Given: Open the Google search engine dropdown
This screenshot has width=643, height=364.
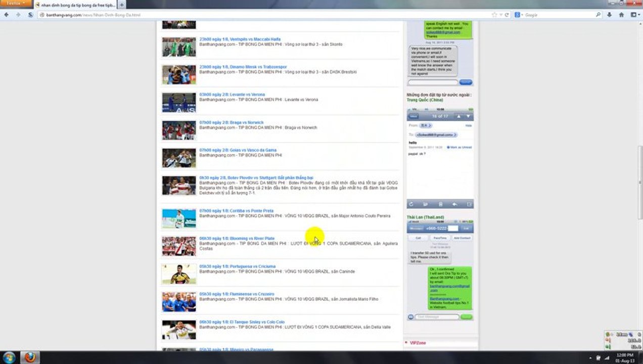Looking at the screenshot, I should click(519, 15).
